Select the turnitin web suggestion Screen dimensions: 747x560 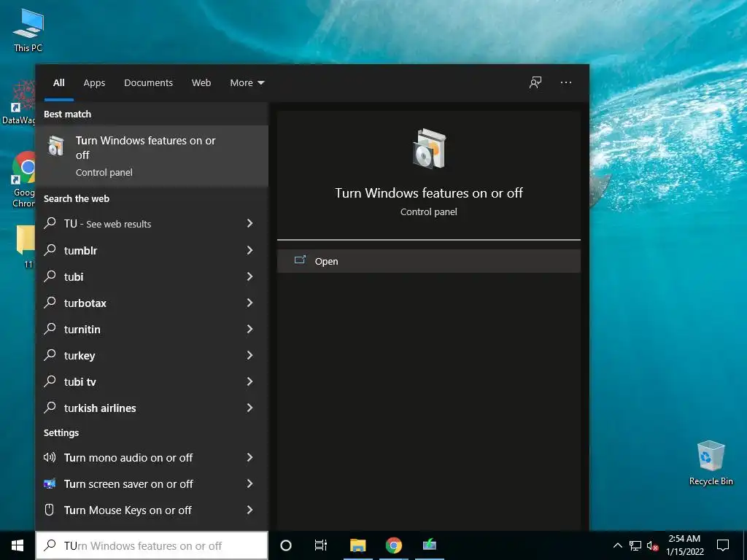pos(152,329)
